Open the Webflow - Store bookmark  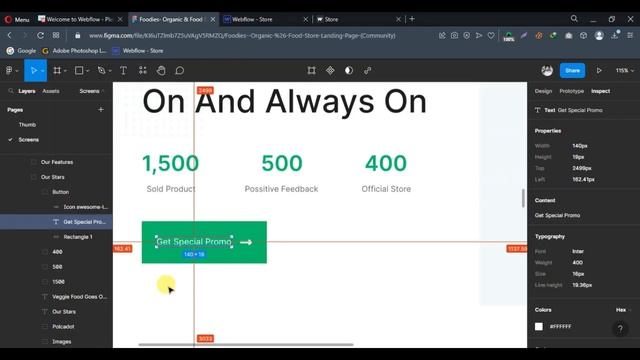pyautogui.click(x=138, y=51)
